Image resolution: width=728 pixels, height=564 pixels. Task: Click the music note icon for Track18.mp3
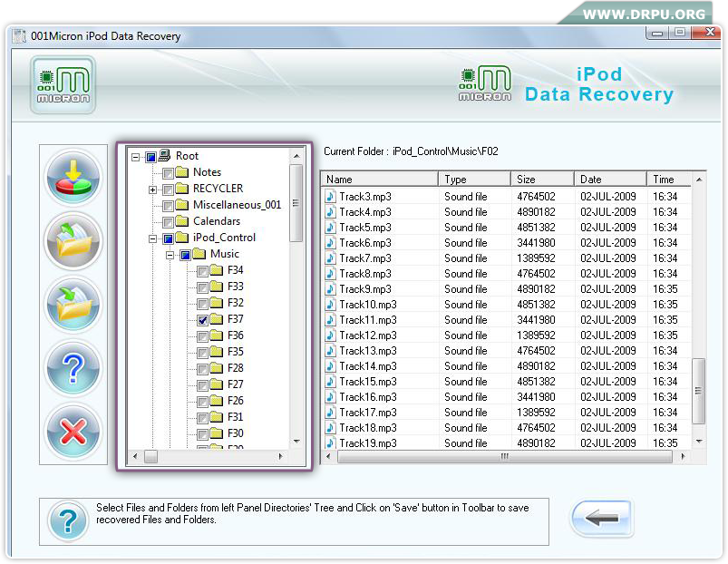330,427
